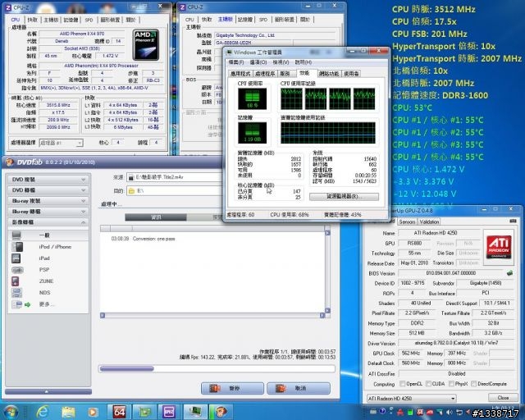This screenshot has width=525, height=420.
Task: Click the '資源監視器(R)...' button in Task Manager
Action: tap(345, 197)
